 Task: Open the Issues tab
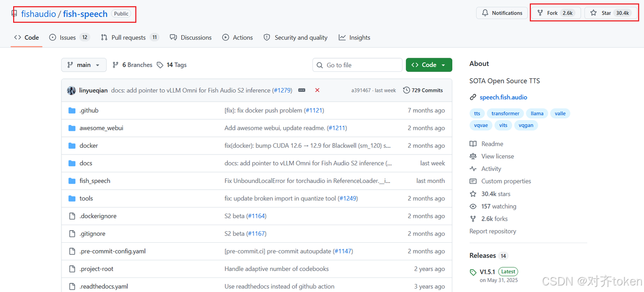[69, 38]
